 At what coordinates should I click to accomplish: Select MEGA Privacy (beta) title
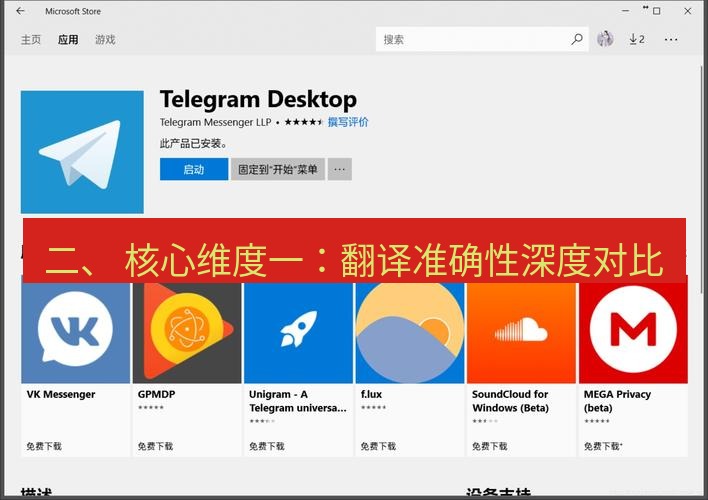click(617, 401)
